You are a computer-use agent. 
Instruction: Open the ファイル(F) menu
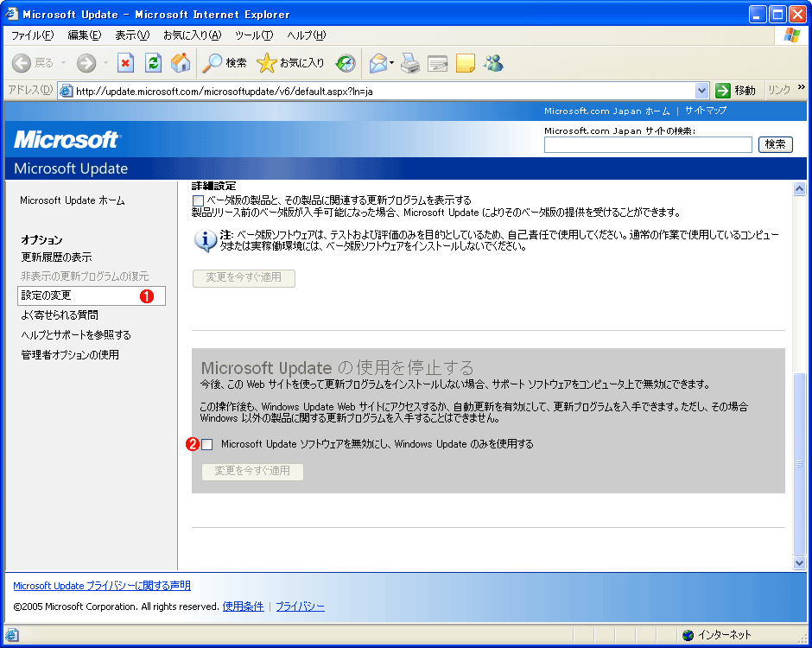pos(32,35)
